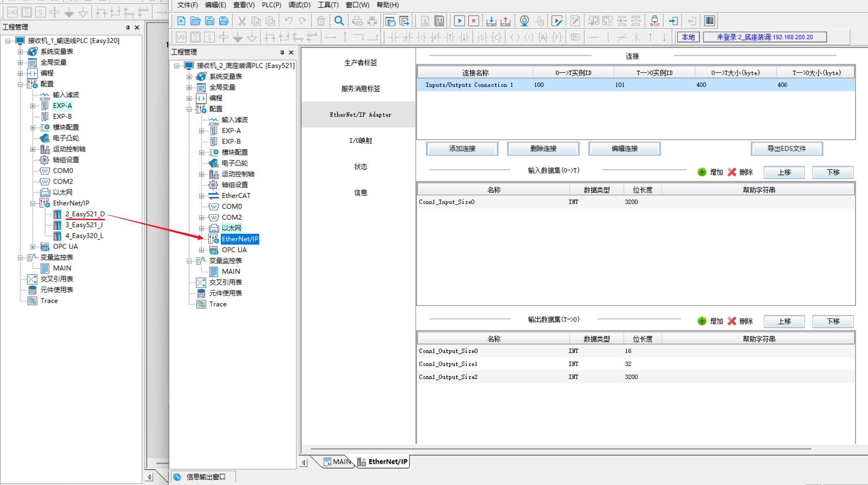Switch to the MAIN editor tab
Viewport: 868px width, 485px height.
point(338,462)
